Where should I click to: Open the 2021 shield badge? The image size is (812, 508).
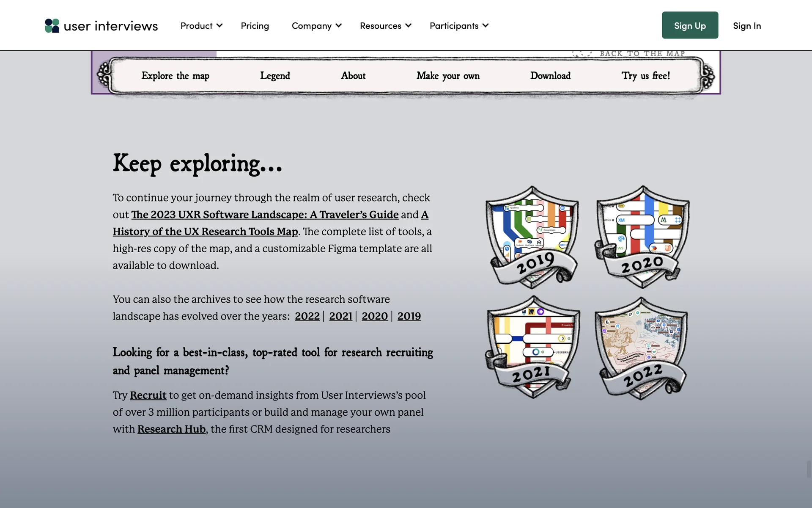532,346
